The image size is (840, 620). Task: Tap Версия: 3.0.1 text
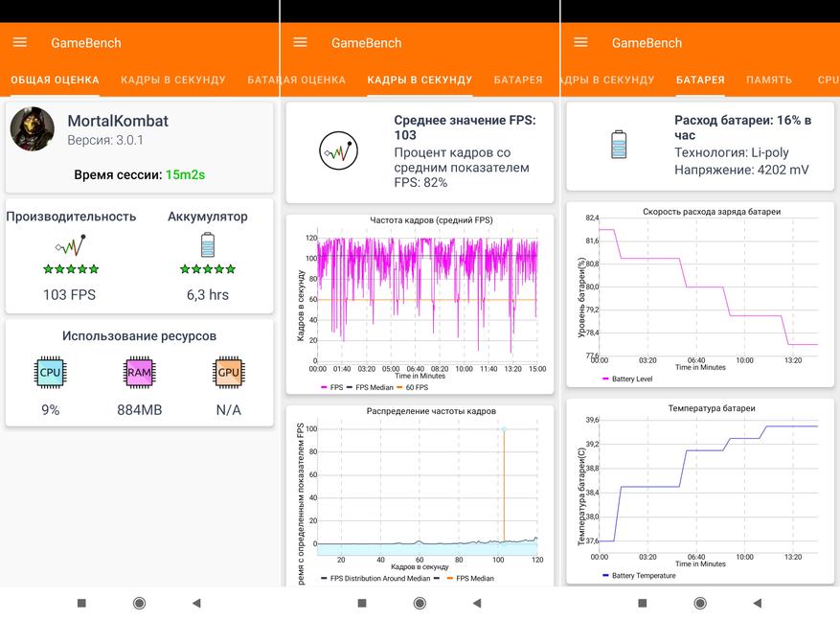(x=105, y=141)
